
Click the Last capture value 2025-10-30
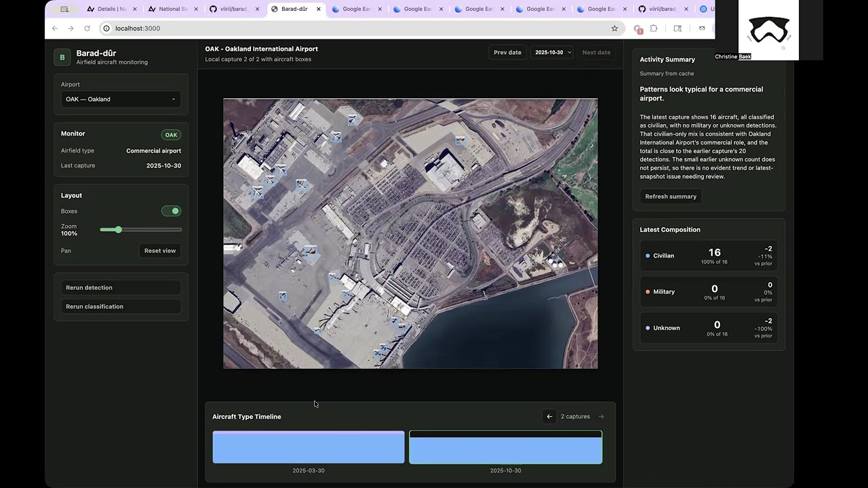(163, 166)
